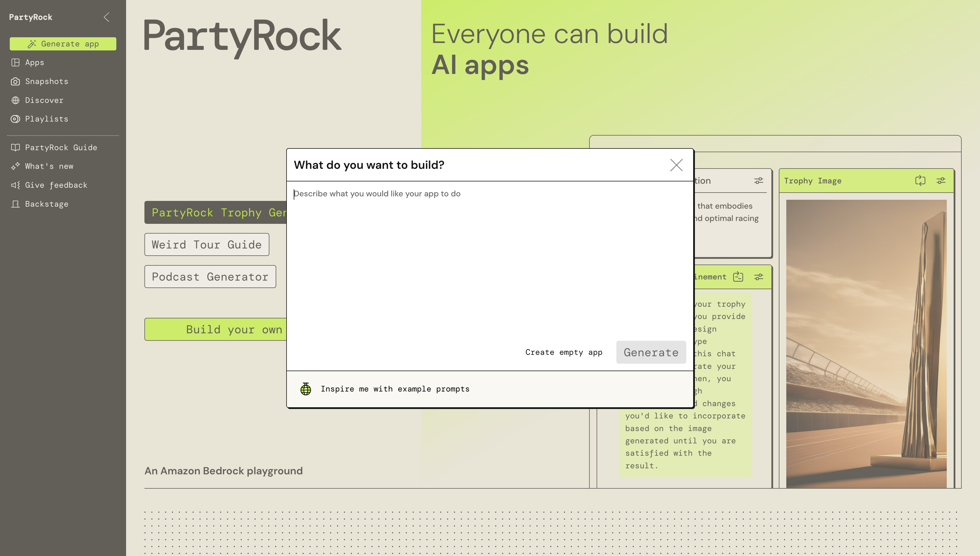Screen dimensions: 980x556
Task: Open the Backstage link
Action: (46, 204)
